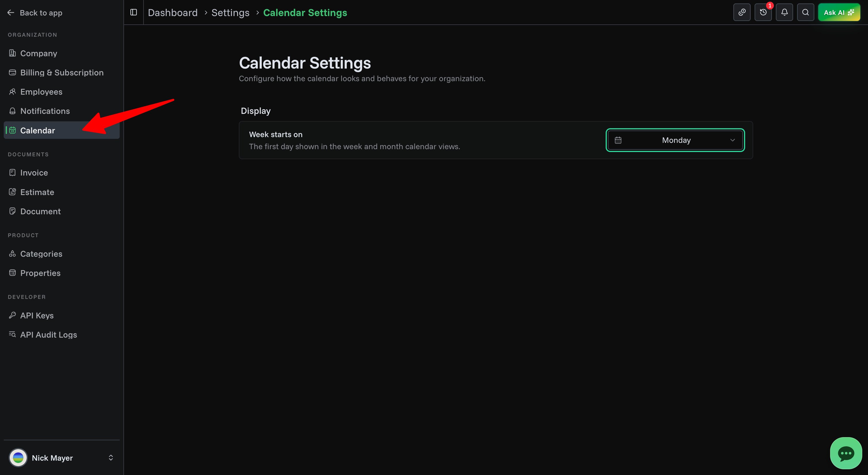Viewport: 868px width, 475px height.
Task: Click the Employees people icon
Action: click(x=12, y=92)
